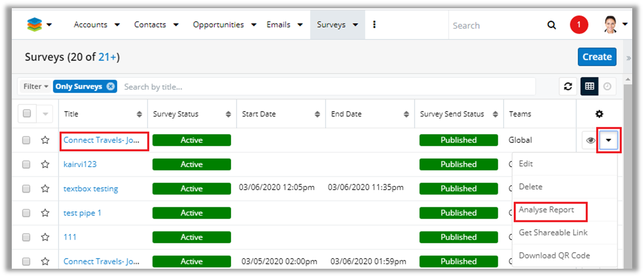The image size is (644, 277).
Task: Preview the first survey with eye icon
Action: pyautogui.click(x=590, y=141)
